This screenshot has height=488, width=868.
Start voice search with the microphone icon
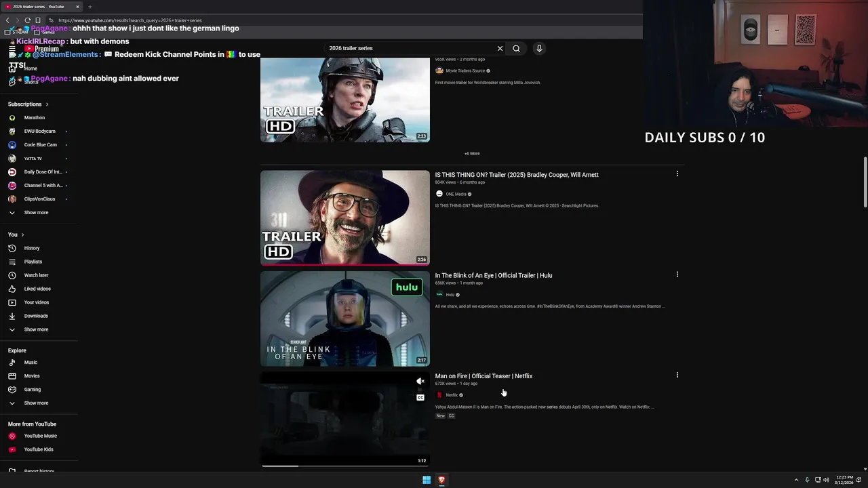point(539,48)
